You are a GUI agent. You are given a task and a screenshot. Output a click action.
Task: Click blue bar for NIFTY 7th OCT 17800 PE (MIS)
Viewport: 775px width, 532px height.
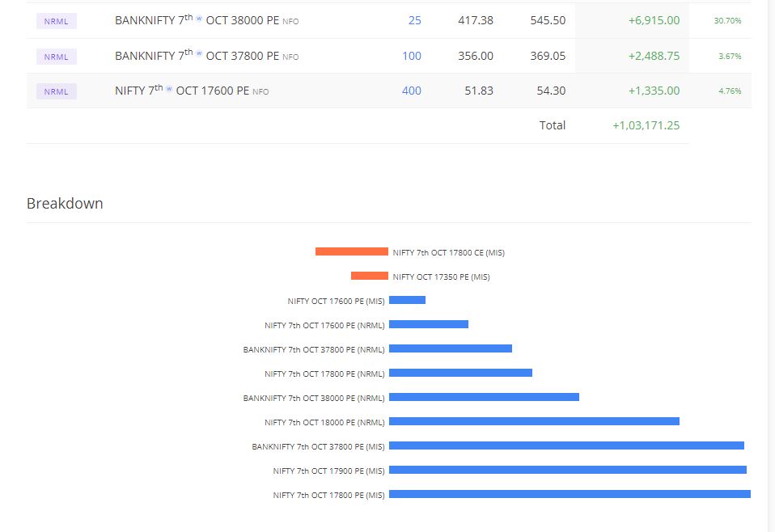click(x=570, y=494)
